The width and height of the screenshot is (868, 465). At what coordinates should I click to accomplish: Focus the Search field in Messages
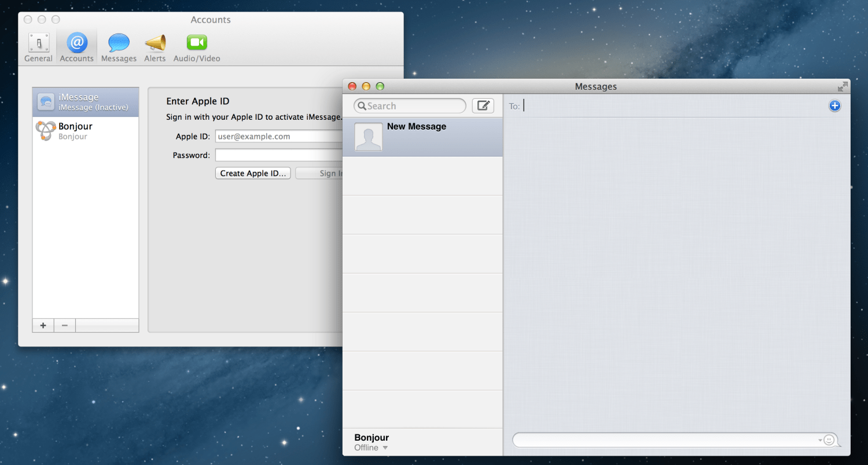pyautogui.click(x=410, y=106)
